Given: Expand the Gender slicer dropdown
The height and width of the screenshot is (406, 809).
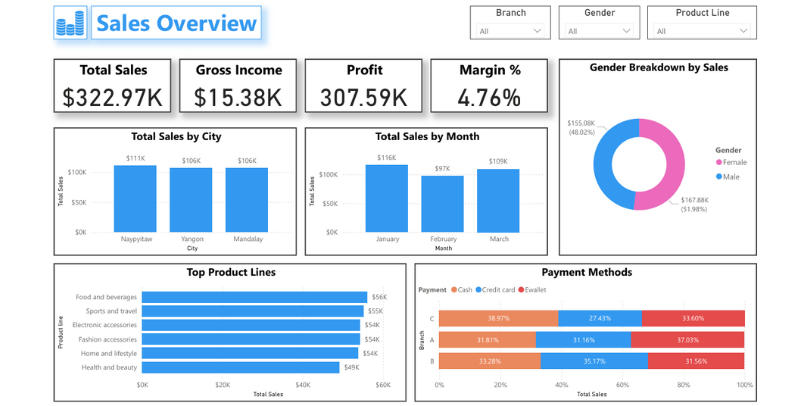Looking at the screenshot, I should tap(598, 31).
